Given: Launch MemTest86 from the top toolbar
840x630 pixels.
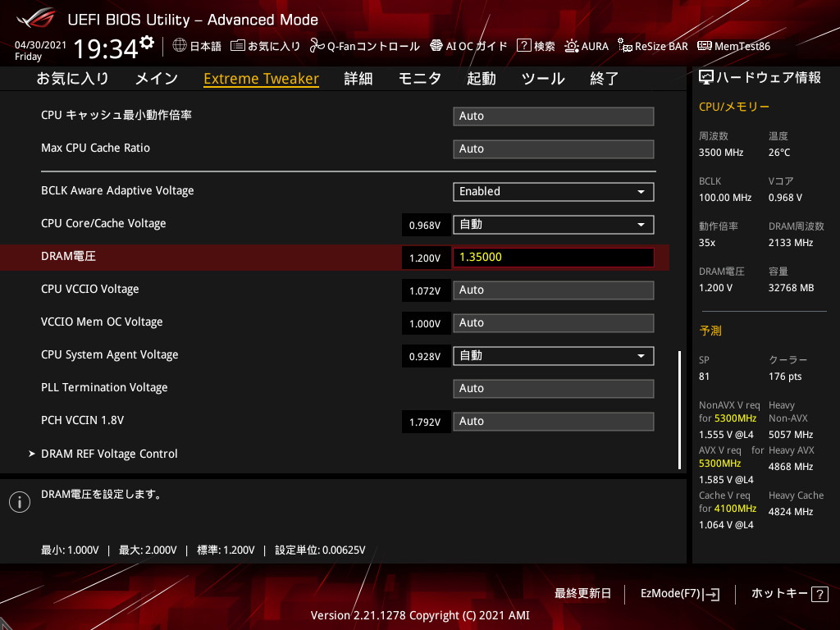Looking at the screenshot, I should coord(733,46).
